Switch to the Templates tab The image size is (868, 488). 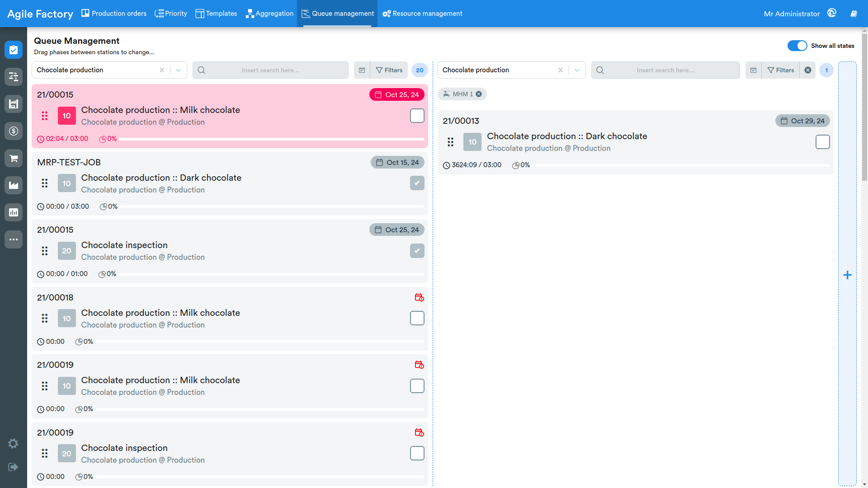pyautogui.click(x=216, y=14)
